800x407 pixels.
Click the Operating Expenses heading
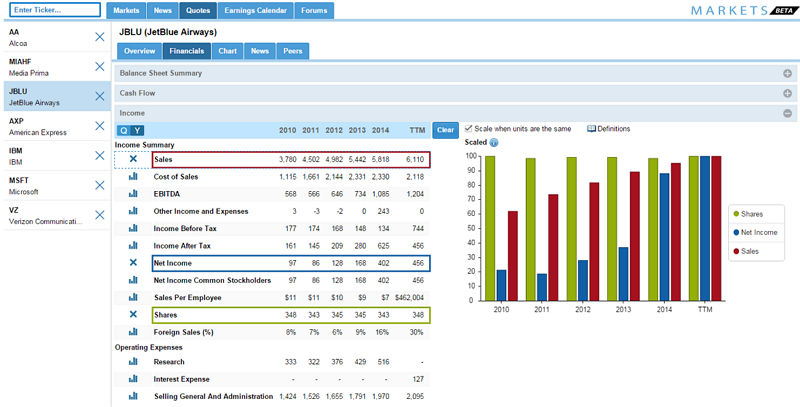[148, 347]
